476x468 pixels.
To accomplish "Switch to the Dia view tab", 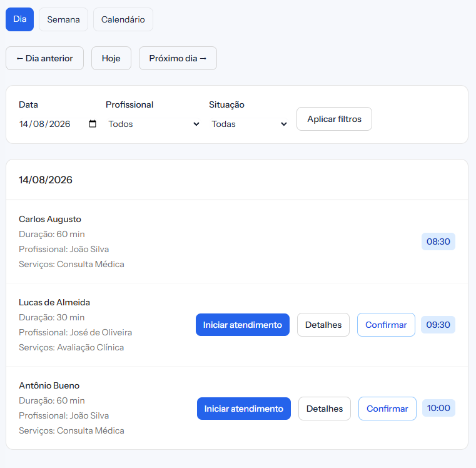I will pos(20,19).
